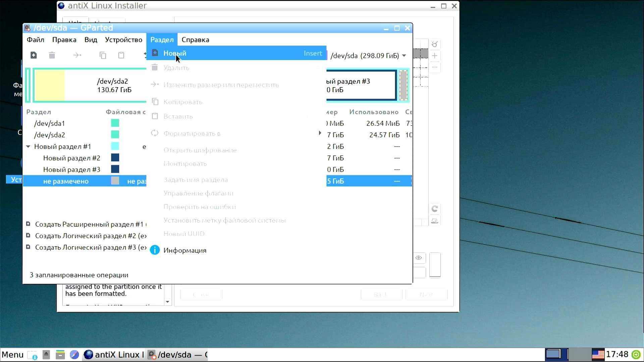Select Открыть шифрование menu entry
This screenshot has height=362, width=644.
(x=236, y=150)
